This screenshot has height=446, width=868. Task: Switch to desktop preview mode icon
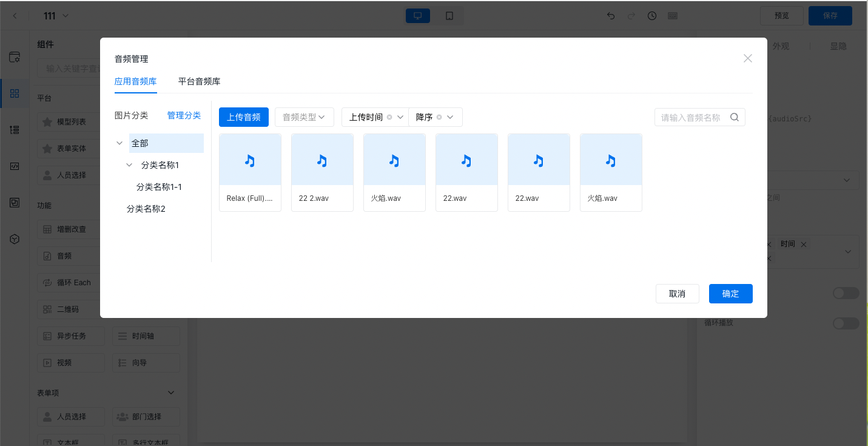pos(417,16)
